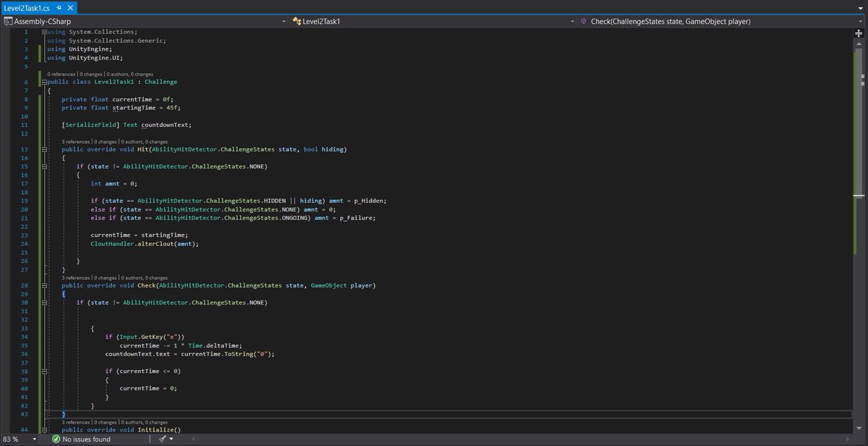868x446 pixels.
Task: Collapse the Level2Task1 class at line 6
Action: click(44, 83)
